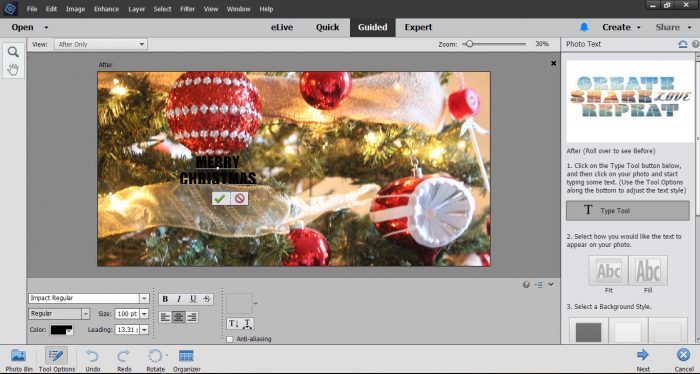Open tool options panel menu icon
Screen dimensions: 700x374
tap(538, 285)
